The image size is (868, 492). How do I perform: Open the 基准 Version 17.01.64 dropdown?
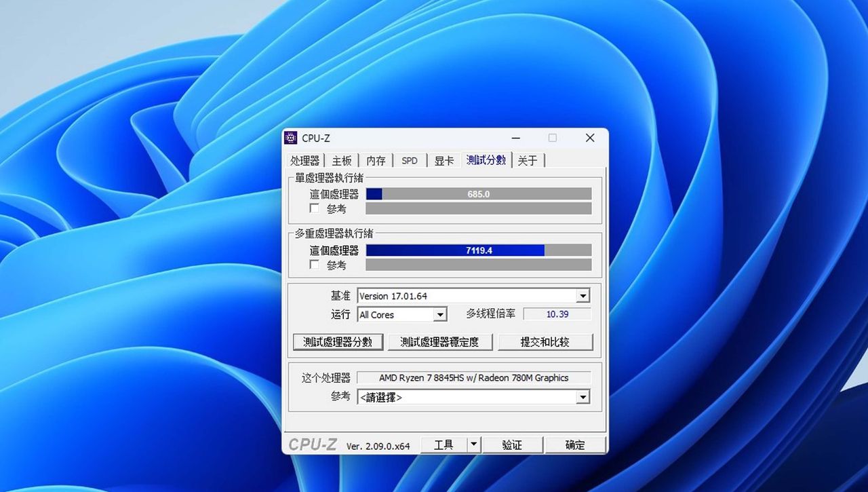[473, 296]
